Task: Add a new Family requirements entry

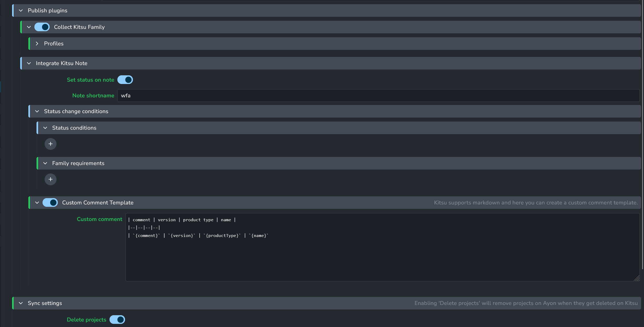Action: tap(50, 180)
